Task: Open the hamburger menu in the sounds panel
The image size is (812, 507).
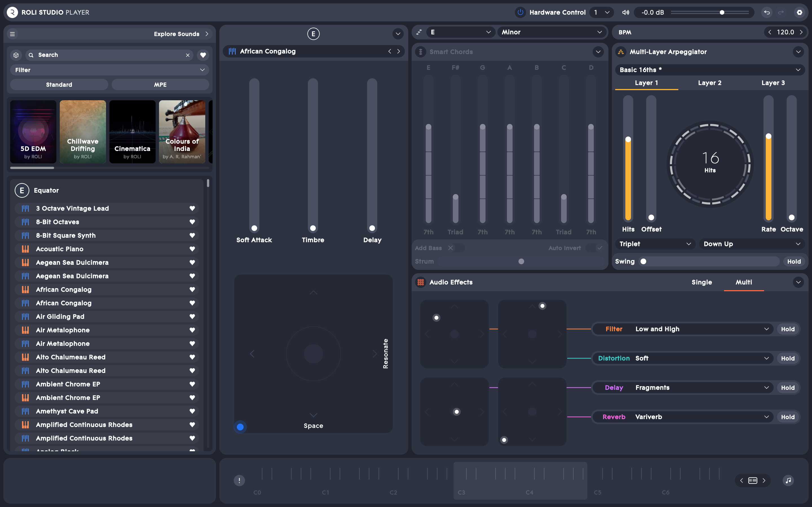Action: click(12, 34)
